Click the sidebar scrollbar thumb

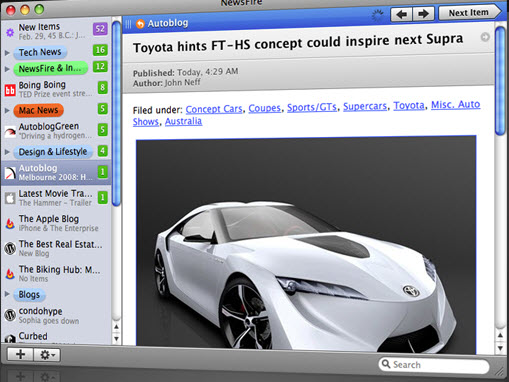116,113
